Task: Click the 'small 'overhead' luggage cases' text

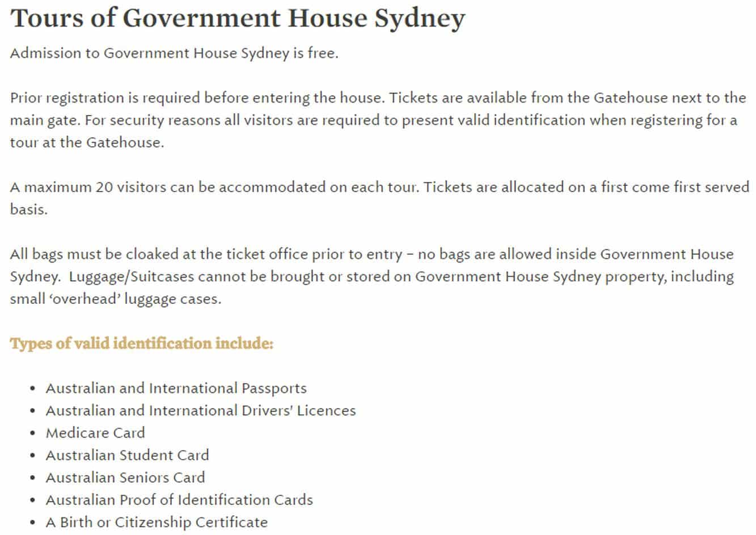Action: point(116,299)
